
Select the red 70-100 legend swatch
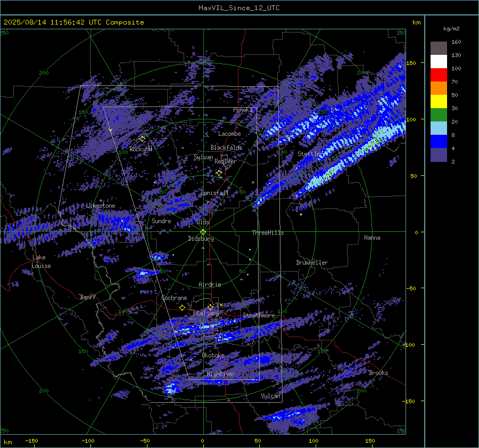pyautogui.click(x=439, y=75)
